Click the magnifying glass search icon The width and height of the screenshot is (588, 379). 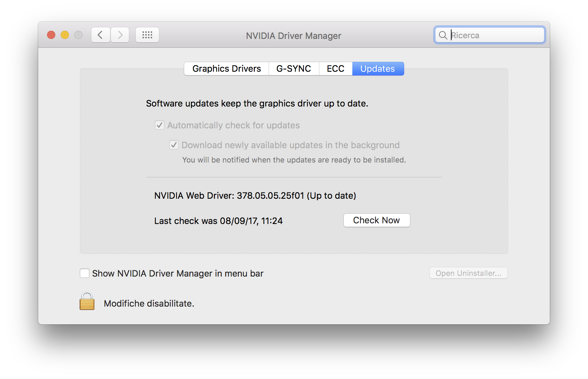coord(443,35)
